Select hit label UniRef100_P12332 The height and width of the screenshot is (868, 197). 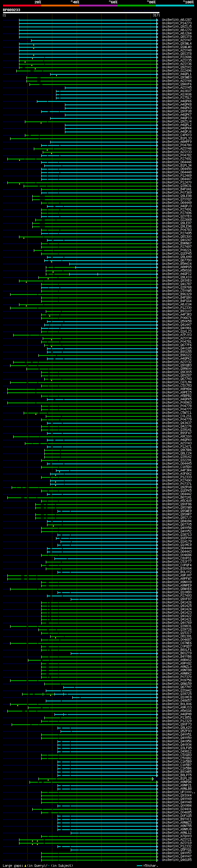(x=176, y=846)
